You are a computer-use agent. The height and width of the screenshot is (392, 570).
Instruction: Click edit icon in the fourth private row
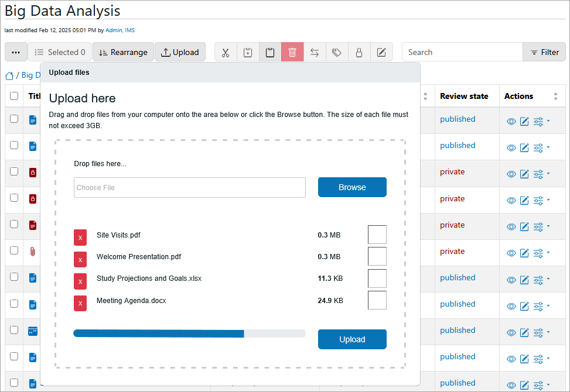tap(524, 253)
